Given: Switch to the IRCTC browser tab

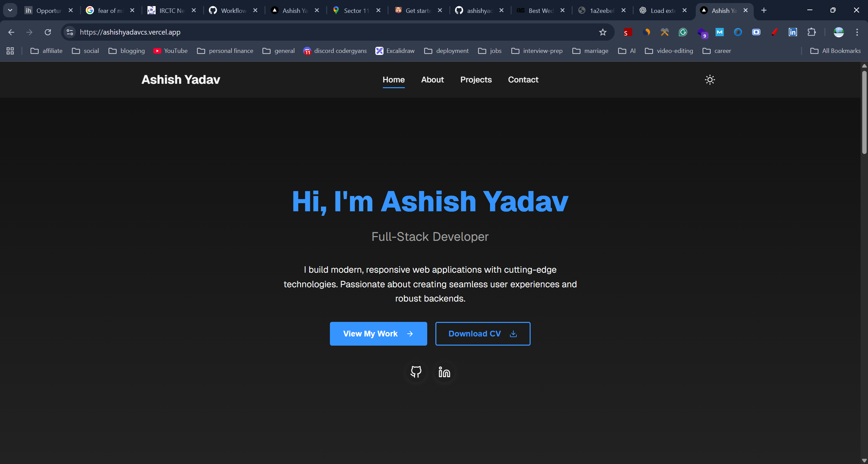Looking at the screenshot, I should coord(169,11).
